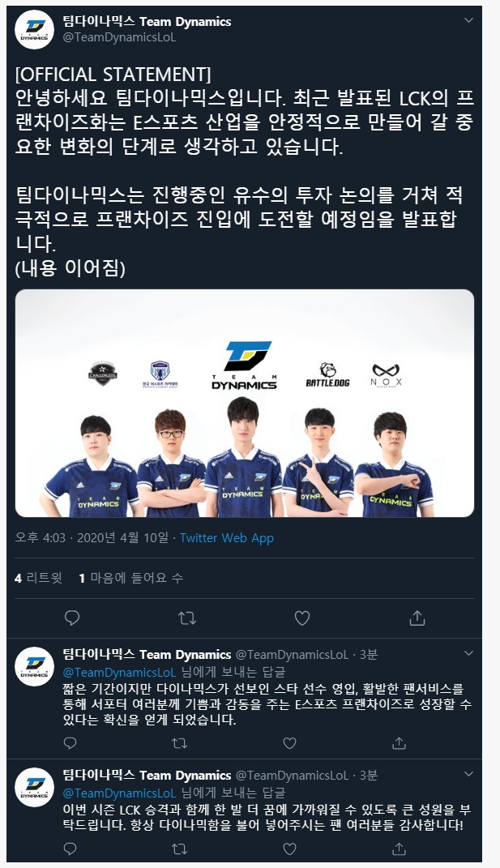Reply to the last tweet about LCK 승격
500x868 pixels.
[x=71, y=849]
